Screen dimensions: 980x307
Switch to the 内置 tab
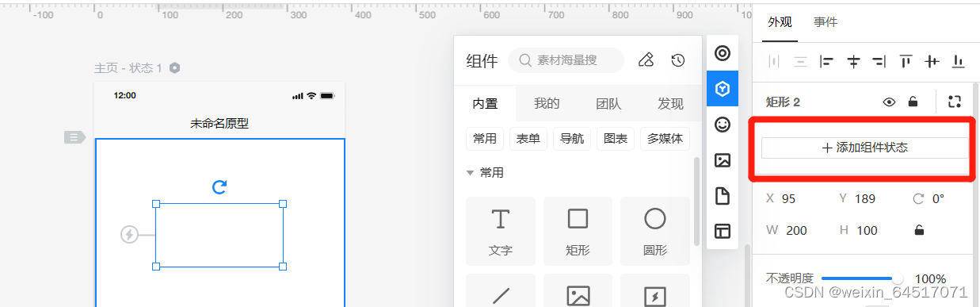click(485, 103)
